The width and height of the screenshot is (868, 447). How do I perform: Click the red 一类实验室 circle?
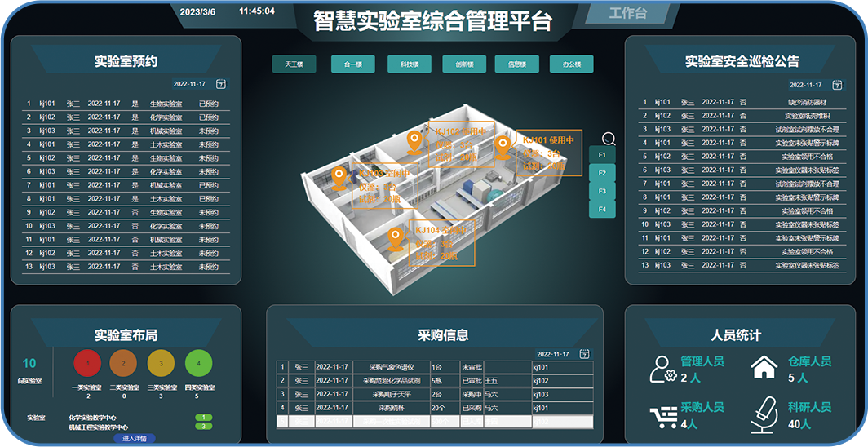coord(87,363)
